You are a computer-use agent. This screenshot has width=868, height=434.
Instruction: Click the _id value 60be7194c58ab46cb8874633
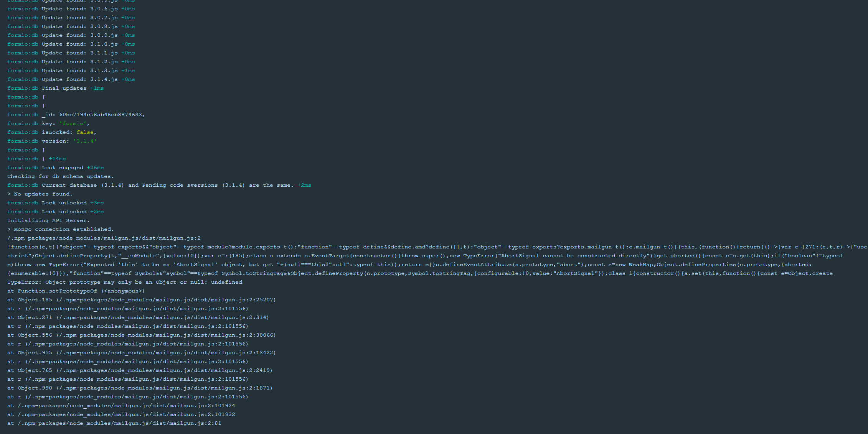tap(102, 114)
